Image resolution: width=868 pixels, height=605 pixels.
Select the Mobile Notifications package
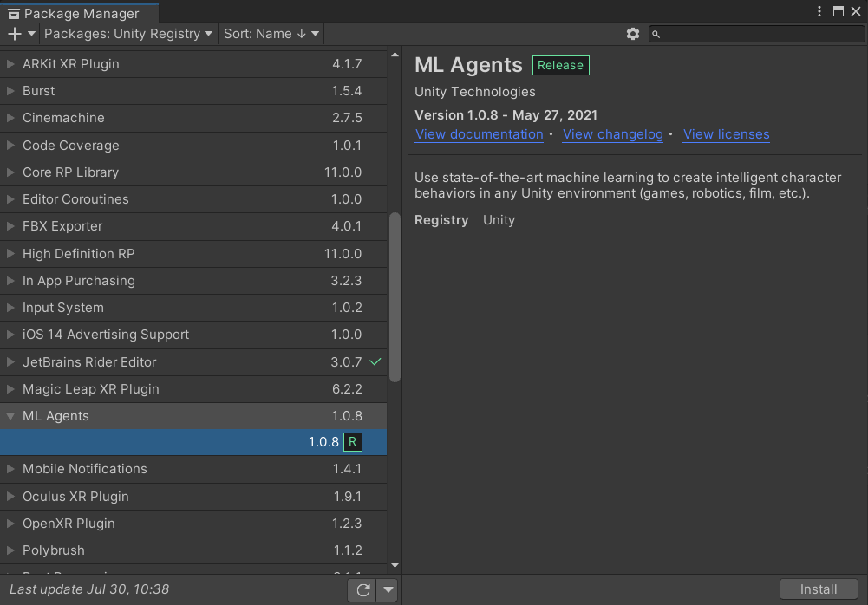point(193,469)
